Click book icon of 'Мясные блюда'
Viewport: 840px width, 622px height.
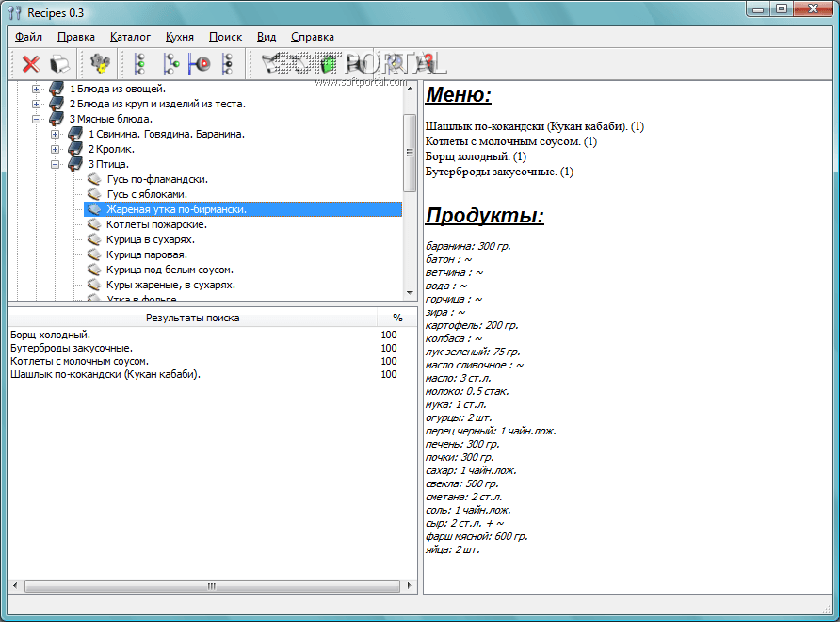pos(57,119)
